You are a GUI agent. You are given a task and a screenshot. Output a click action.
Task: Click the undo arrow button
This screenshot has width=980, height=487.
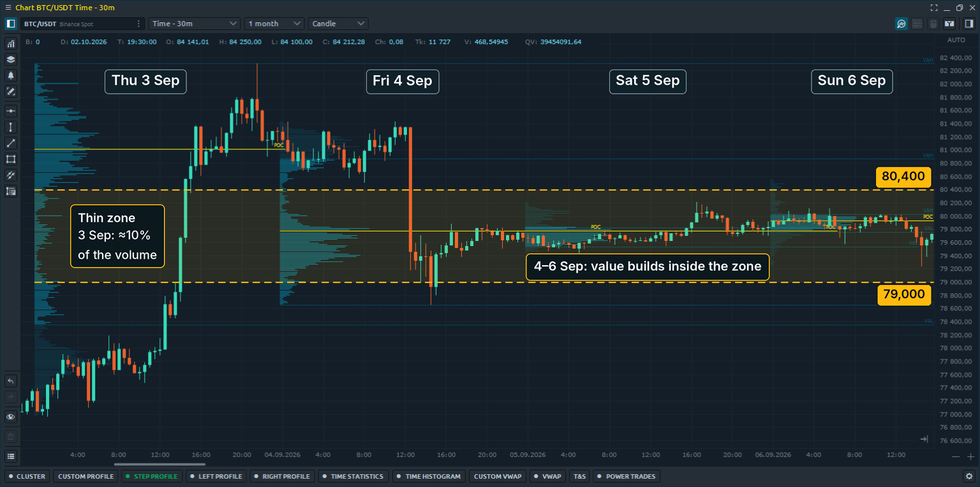click(11, 381)
